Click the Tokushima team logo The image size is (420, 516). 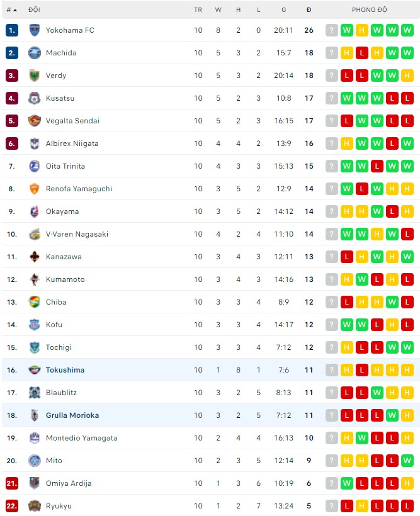click(35, 370)
